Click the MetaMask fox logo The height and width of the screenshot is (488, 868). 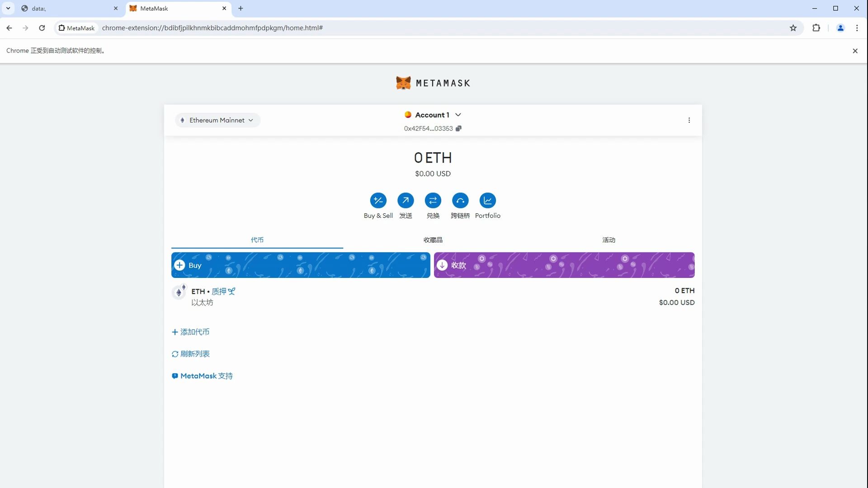[403, 83]
